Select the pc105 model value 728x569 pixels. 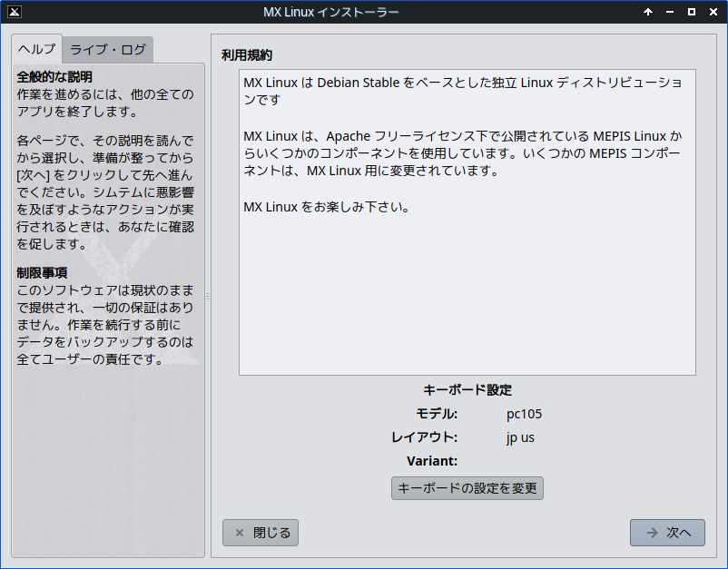pos(524,414)
